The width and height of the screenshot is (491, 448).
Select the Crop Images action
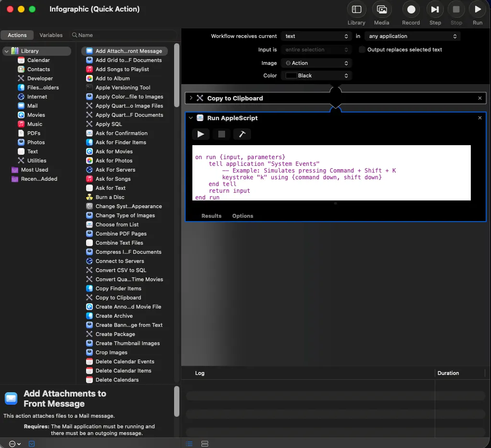pyautogui.click(x=112, y=352)
